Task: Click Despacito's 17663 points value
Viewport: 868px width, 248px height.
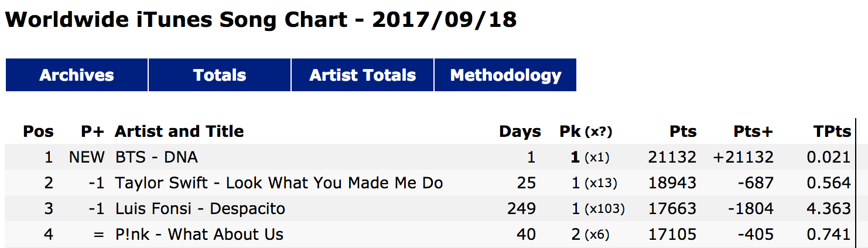Action: tap(672, 209)
